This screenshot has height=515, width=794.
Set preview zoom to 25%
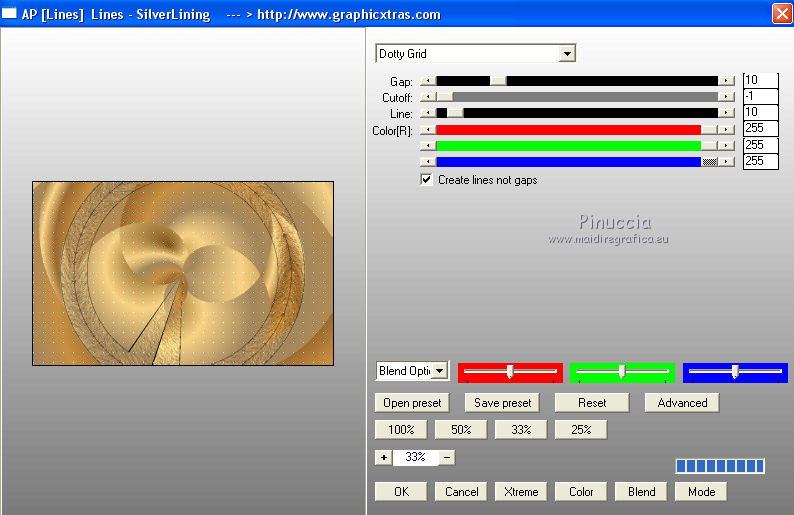pos(581,429)
